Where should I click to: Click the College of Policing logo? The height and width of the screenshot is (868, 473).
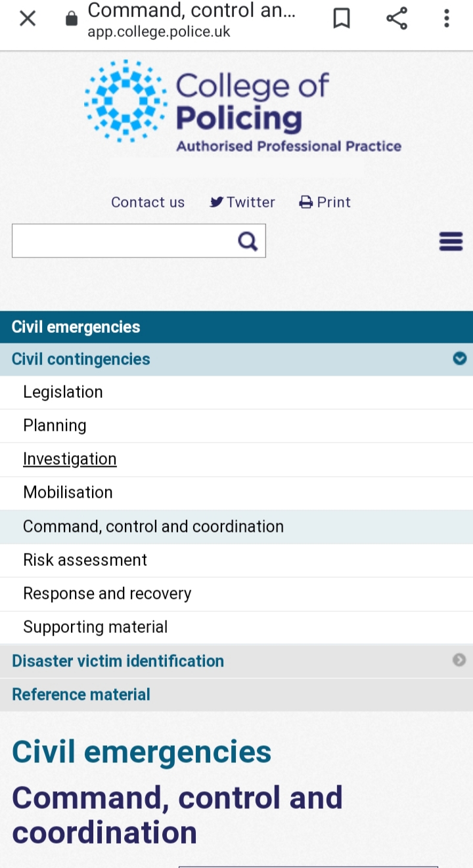[242, 105]
